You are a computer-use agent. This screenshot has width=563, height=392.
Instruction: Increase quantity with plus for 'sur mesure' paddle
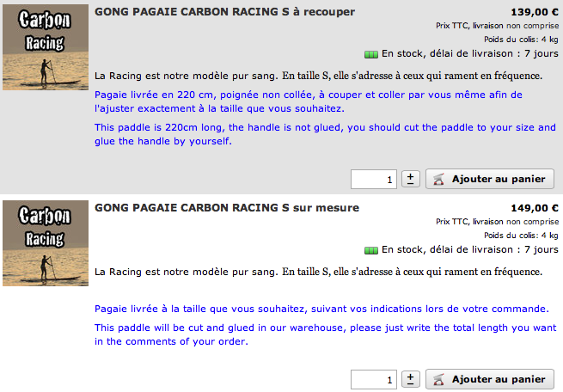pyautogui.click(x=410, y=377)
